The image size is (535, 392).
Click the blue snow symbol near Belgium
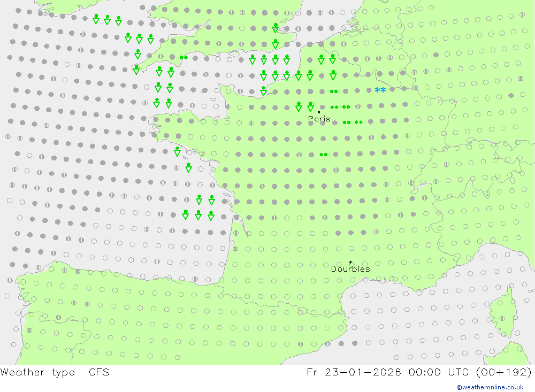pyautogui.click(x=380, y=90)
